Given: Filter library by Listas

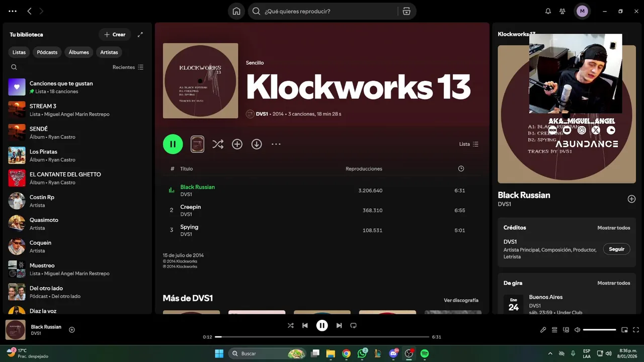Looking at the screenshot, I should tap(19, 52).
